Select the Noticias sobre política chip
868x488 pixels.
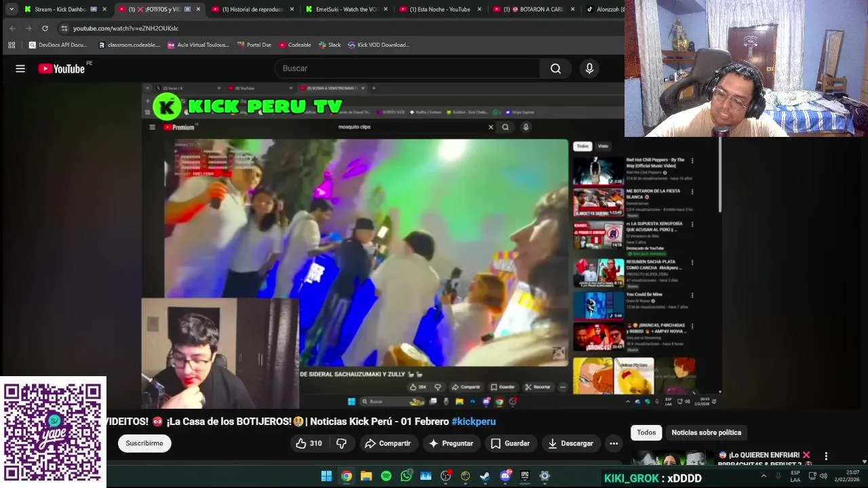point(706,432)
